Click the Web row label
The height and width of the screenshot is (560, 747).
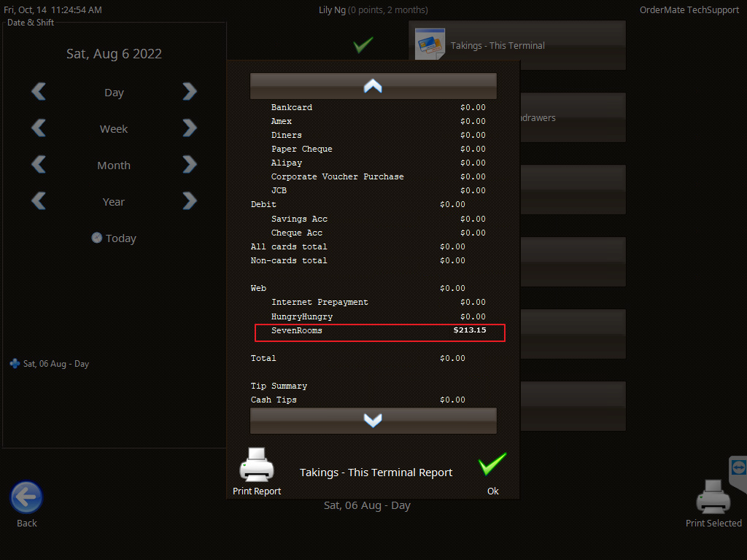(258, 287)
